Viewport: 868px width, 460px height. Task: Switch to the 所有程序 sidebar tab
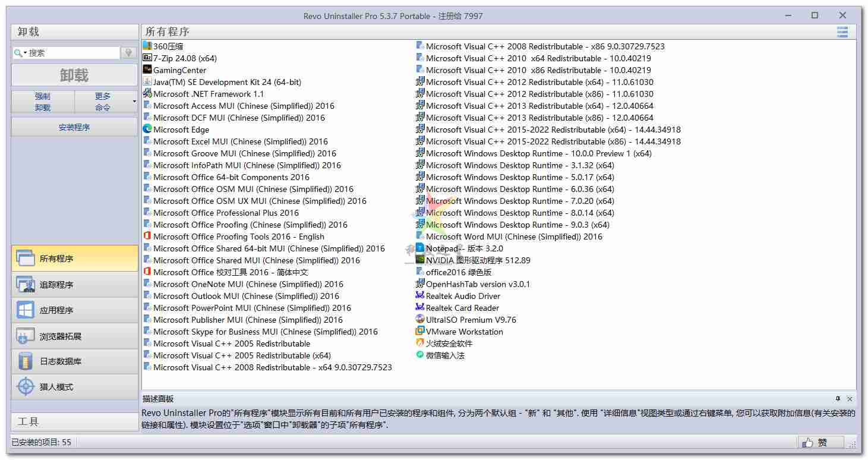(x=74, y=259)
